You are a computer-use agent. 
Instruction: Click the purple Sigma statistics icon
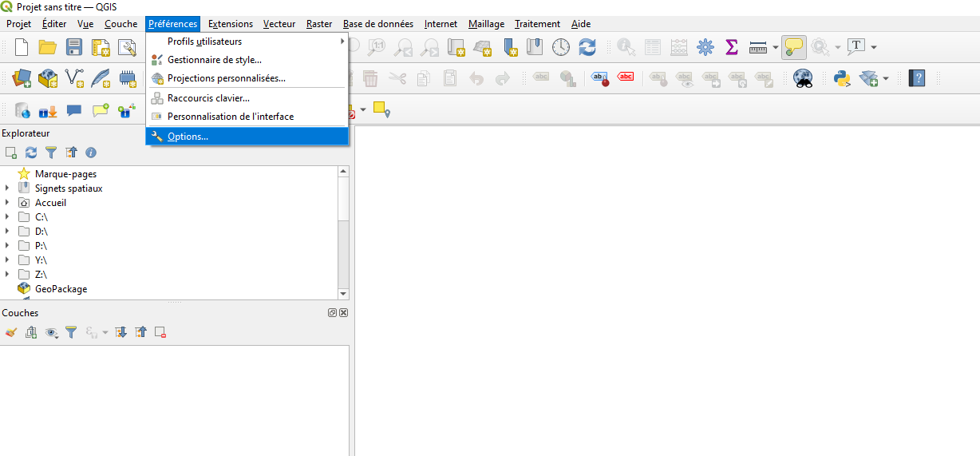pyautogui.click(x=731, y=47)
